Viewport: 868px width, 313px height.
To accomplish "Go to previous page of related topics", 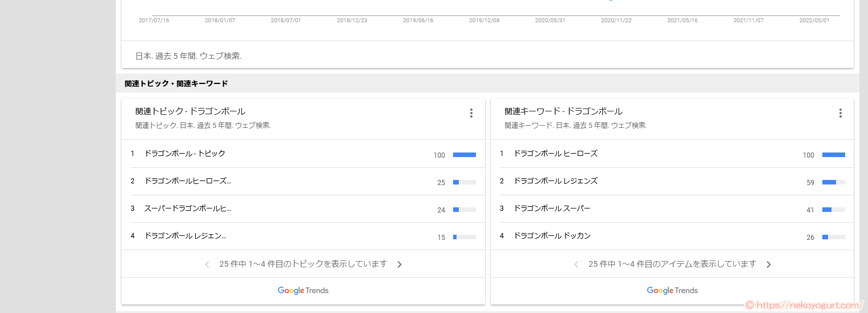I will [x=207, y=264].
